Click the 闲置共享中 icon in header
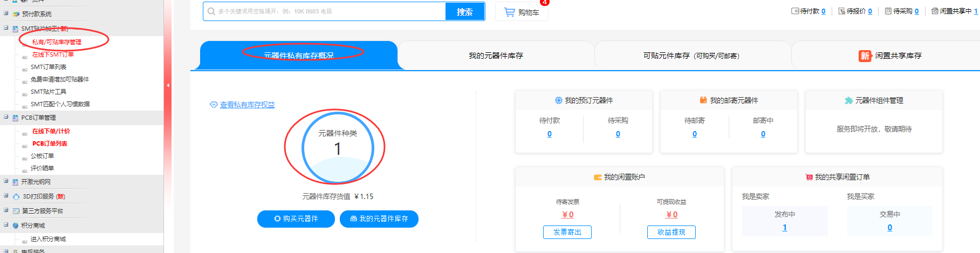Image resolution: width=980 pixels, height=253 pixels. click(935, 11)
